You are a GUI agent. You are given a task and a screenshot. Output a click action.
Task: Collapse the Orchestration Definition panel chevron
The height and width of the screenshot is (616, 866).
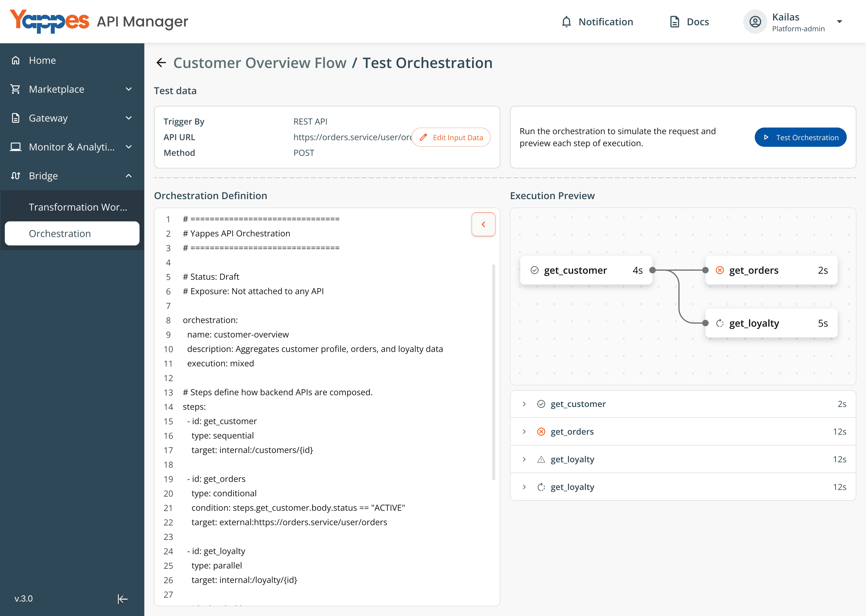pyautogui.click(x=484, y=225)
